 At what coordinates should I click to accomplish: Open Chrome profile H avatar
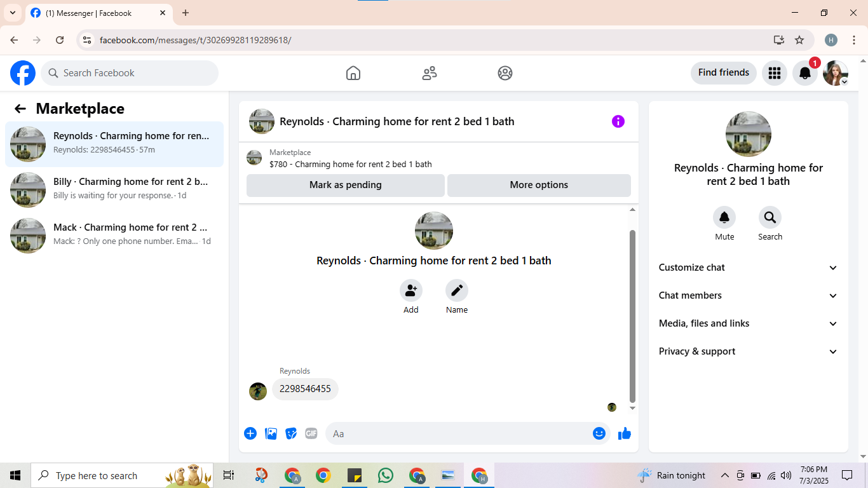tap(831, 40)
